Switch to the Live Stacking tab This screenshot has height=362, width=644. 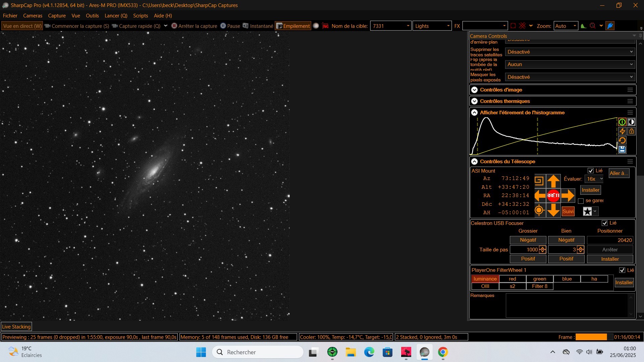point(16,326)
